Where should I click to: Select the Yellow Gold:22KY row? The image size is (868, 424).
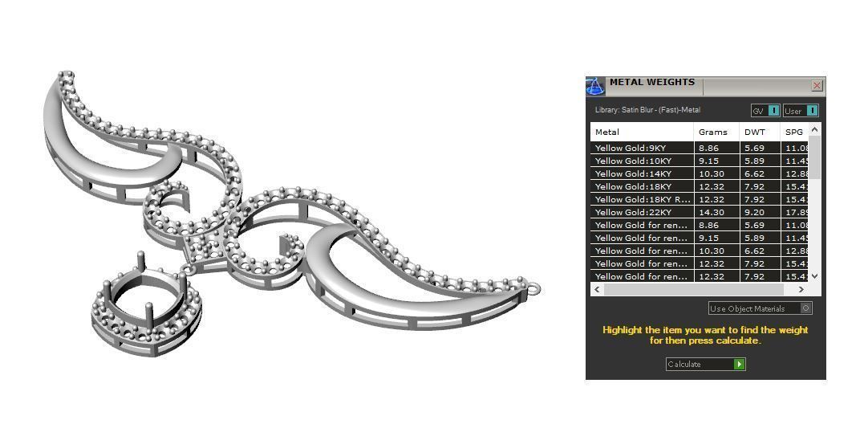tap(700, 212)
